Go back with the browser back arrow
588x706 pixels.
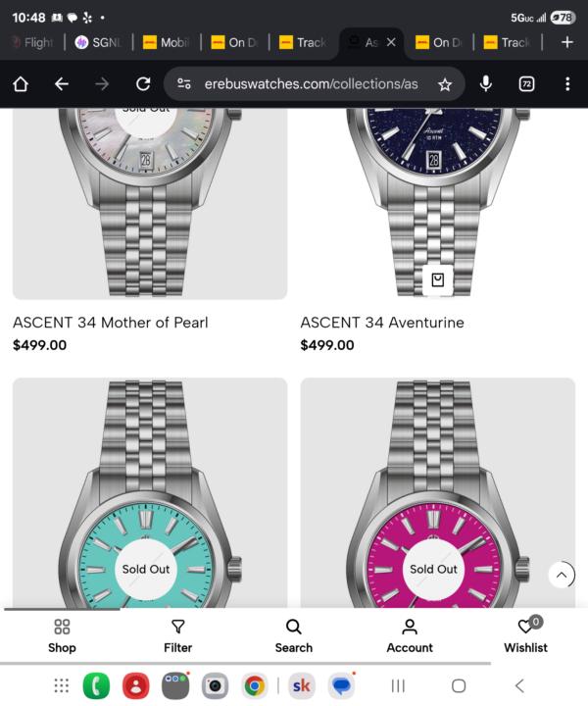click(61, 84)
